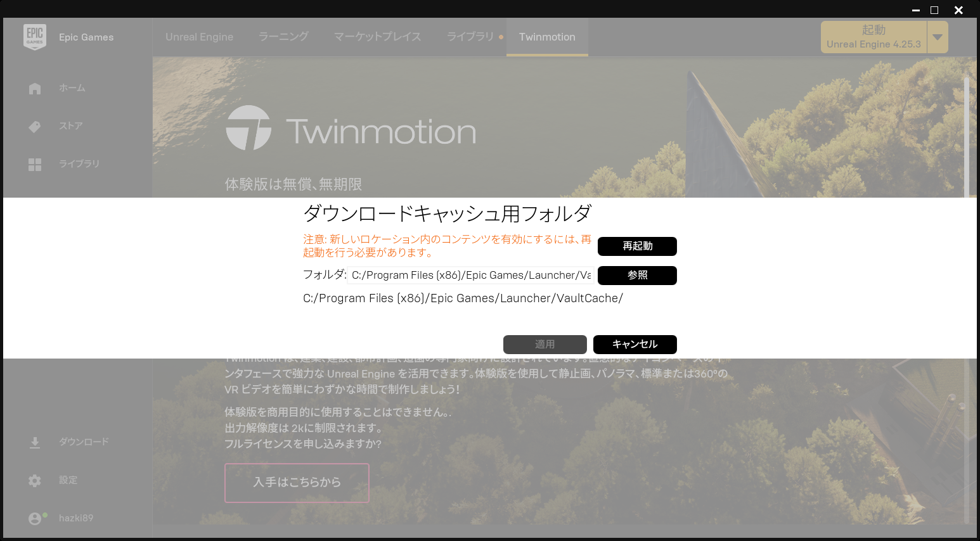Switch to the マーケットプレイス tab
This screenshot has width=980, height=541.
click(x=378, y=37)
